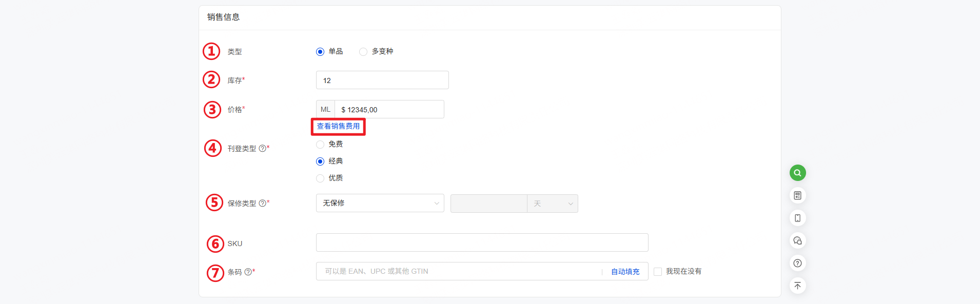
Task: Open the 保修类型 help tooltip icon
Action: [263, 202]
